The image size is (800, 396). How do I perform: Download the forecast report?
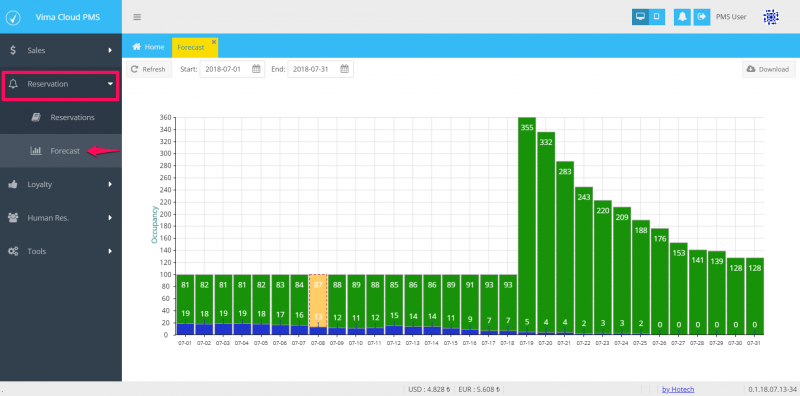[768, 69]
